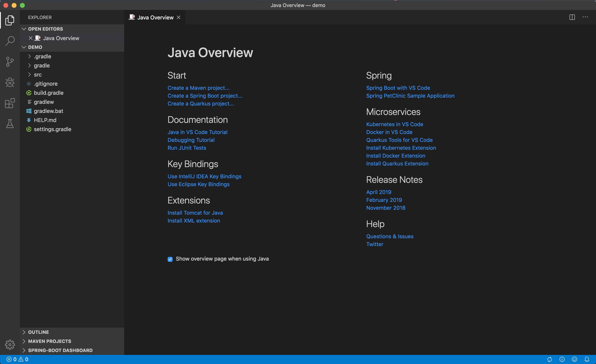Open the Search view in activity bar
The width and height of the screenshot is (596, 364).
pos(10,41)
